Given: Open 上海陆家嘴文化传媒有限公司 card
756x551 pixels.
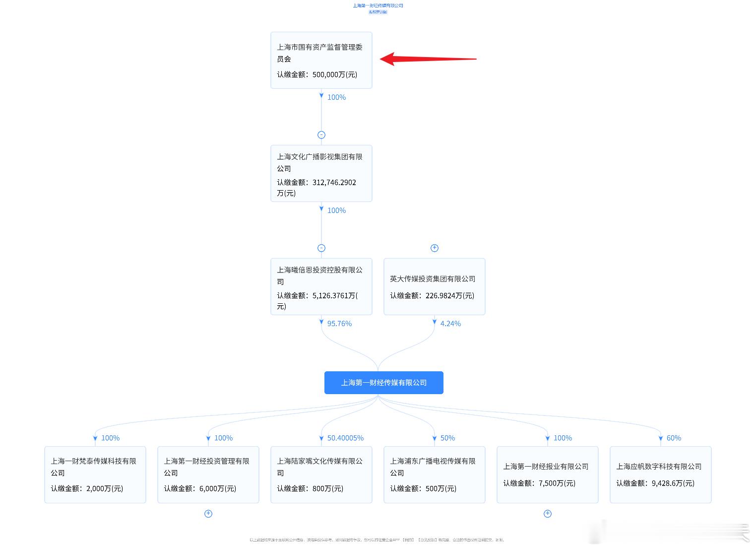Looking at the screenshot, I should 321,475.
